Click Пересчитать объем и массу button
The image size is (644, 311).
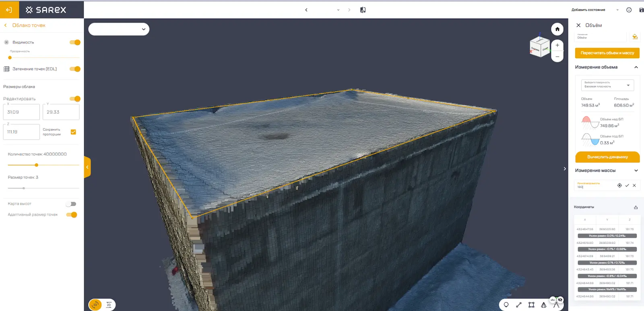coord(607,53)
